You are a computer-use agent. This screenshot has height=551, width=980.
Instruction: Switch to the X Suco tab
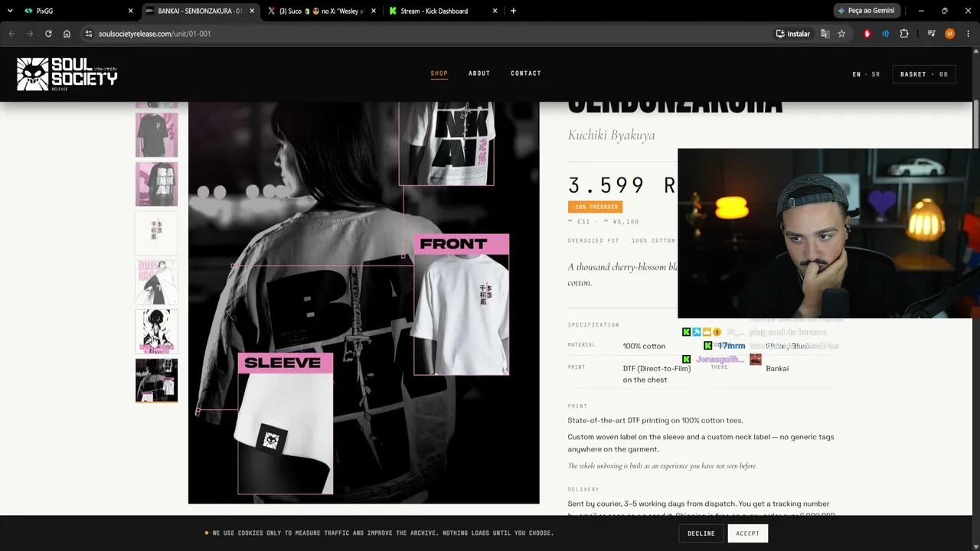[320, 11]
